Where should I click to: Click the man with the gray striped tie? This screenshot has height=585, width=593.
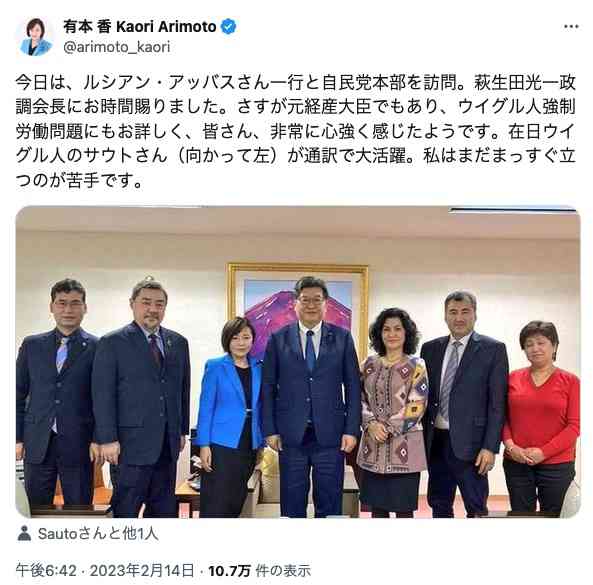click(464, 403)
